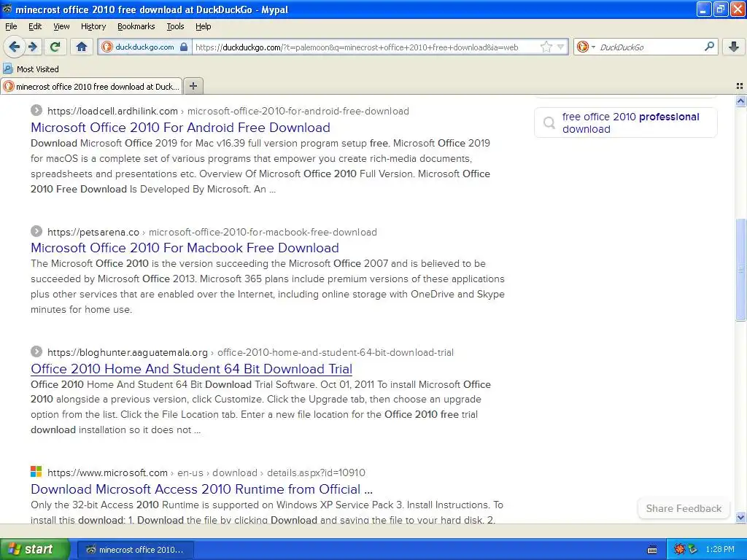This screenshot has height=560, width=747.
Task: Click the loadcell.ardhilink.com result arrow icon
Action: coord(36,111)
